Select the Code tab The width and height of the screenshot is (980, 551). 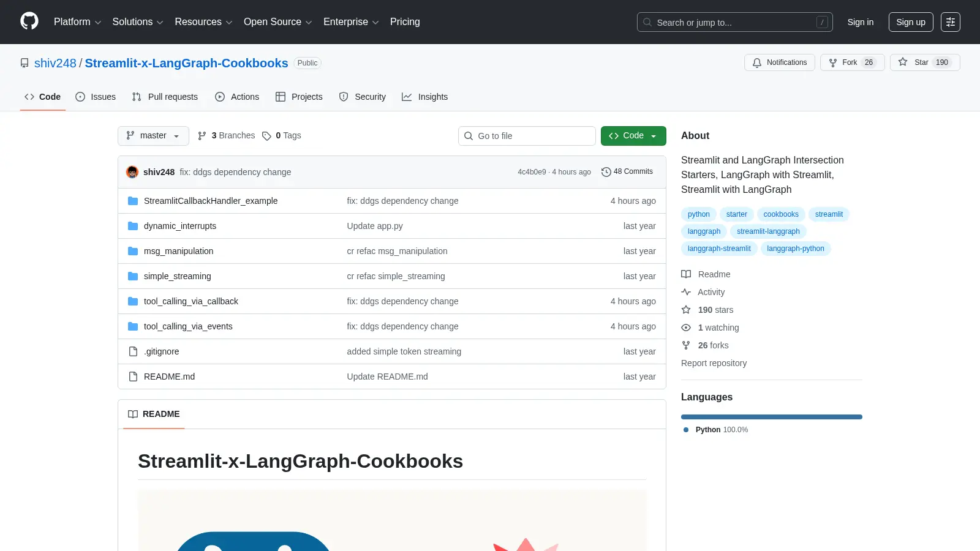(43, 97)
